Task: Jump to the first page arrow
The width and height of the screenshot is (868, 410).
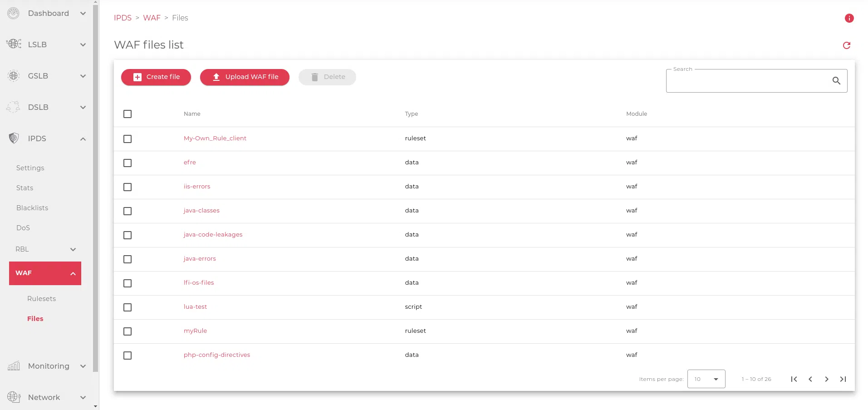Action: click(x=794, y=379)
